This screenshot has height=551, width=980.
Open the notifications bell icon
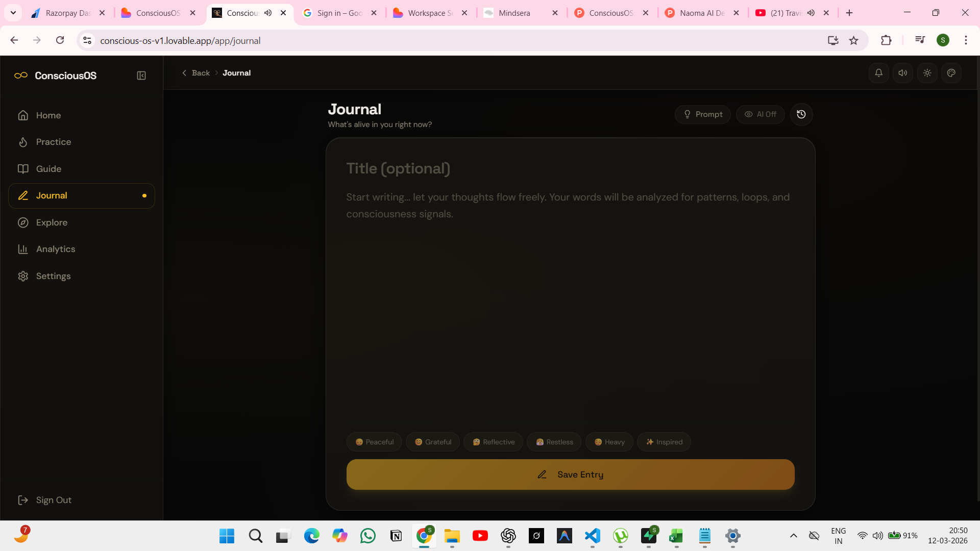(878, 73)
